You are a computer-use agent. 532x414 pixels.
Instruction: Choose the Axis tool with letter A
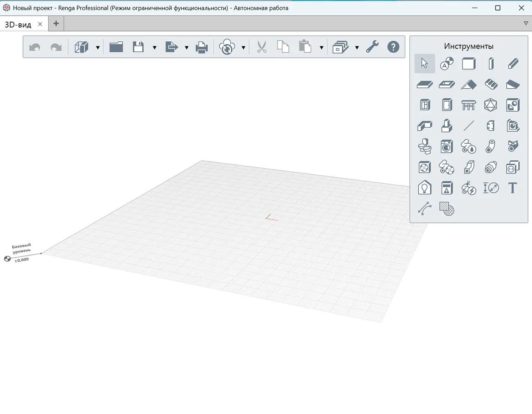447,63
